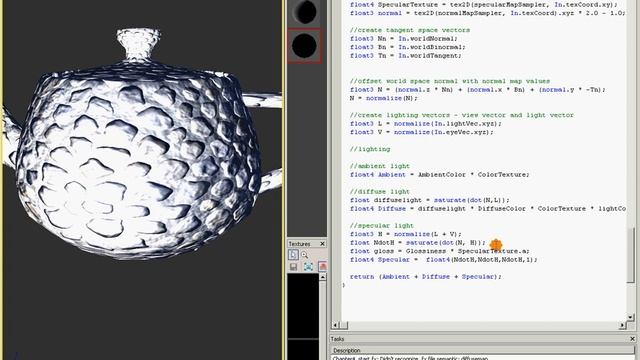The image size is (640, 360).
Task: Click the 'float3 N = (normal.z * Nn)' line
Action: pos(478,90)
